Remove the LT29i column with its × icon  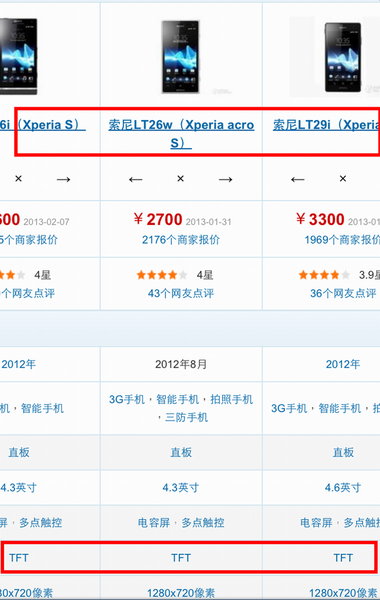(x=343, y=179)
